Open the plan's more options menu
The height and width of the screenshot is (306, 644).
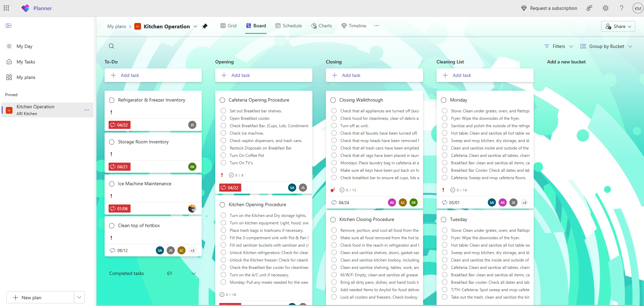point(377,26)
